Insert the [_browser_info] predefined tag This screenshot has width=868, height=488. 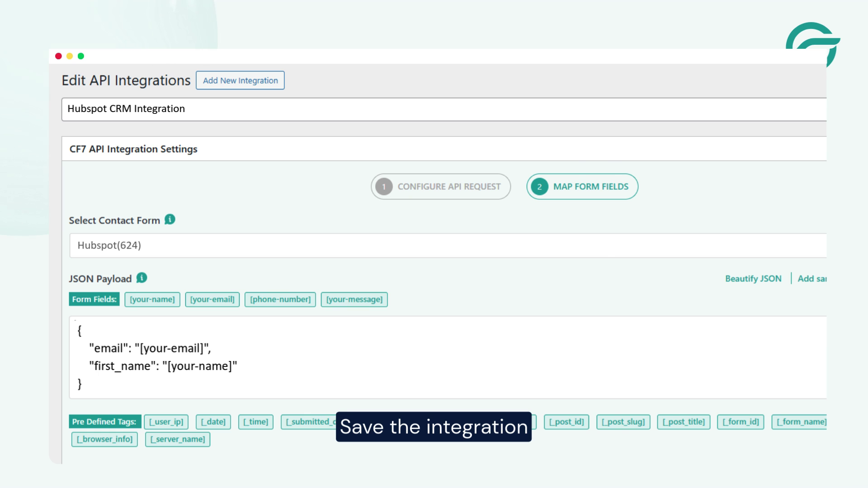point(104,439)
